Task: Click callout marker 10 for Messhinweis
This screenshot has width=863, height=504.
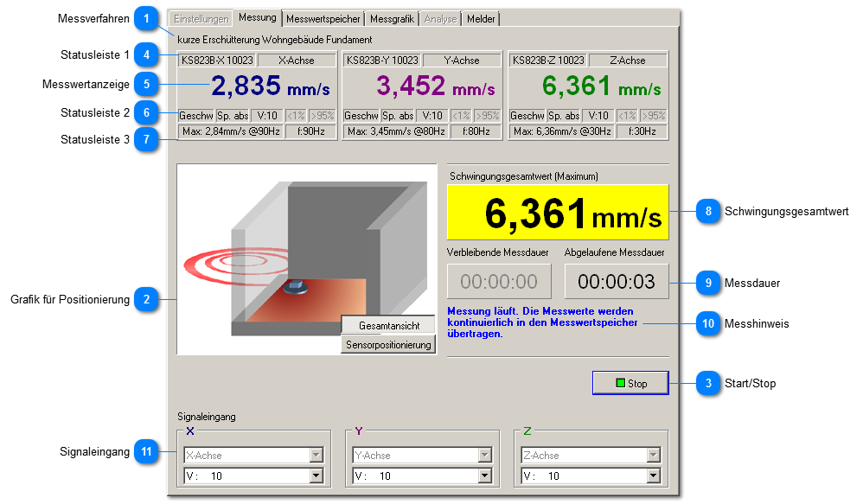Action: (708, 324)
